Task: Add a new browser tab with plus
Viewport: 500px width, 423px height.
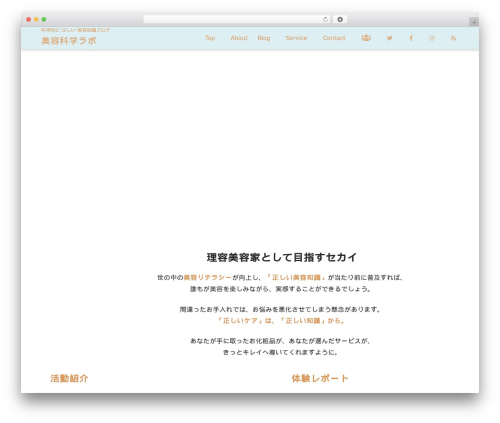Action: (x=474, y=22)
